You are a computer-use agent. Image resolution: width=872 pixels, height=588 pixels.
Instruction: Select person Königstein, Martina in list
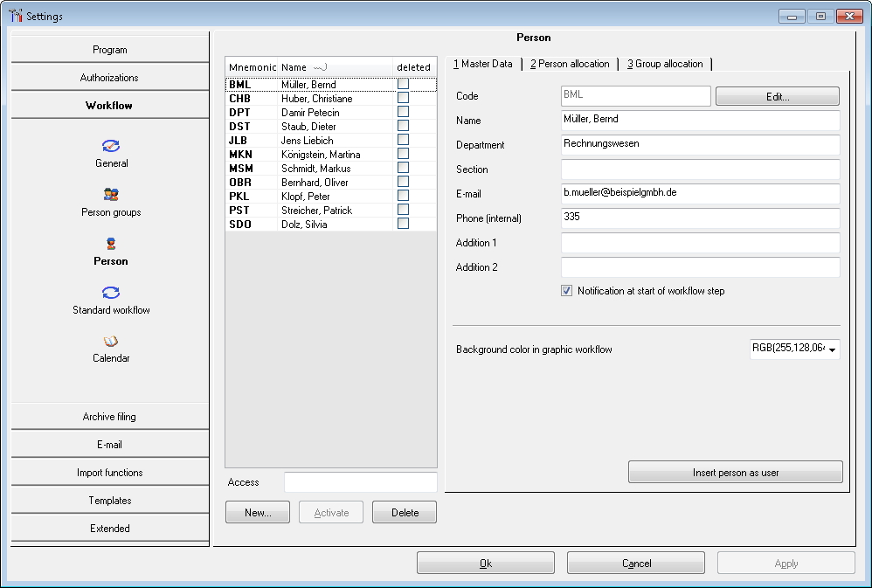[x=331, y=154]
